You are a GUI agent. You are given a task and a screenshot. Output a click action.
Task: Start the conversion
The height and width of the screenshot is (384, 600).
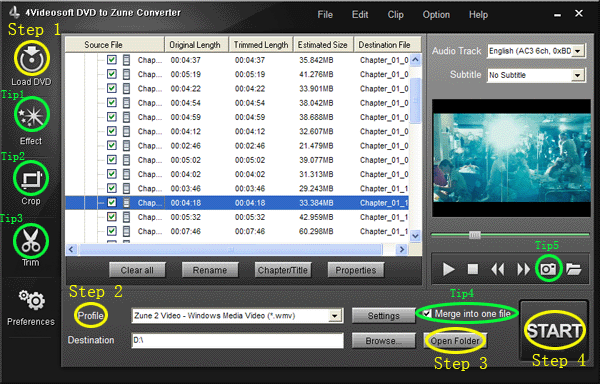coord(554,330)
